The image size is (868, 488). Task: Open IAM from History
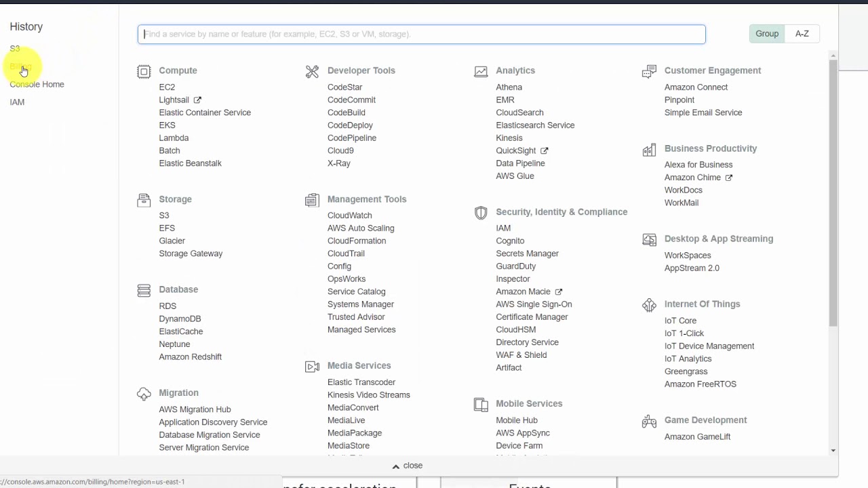pyautogui.click(x=17, y=102)
